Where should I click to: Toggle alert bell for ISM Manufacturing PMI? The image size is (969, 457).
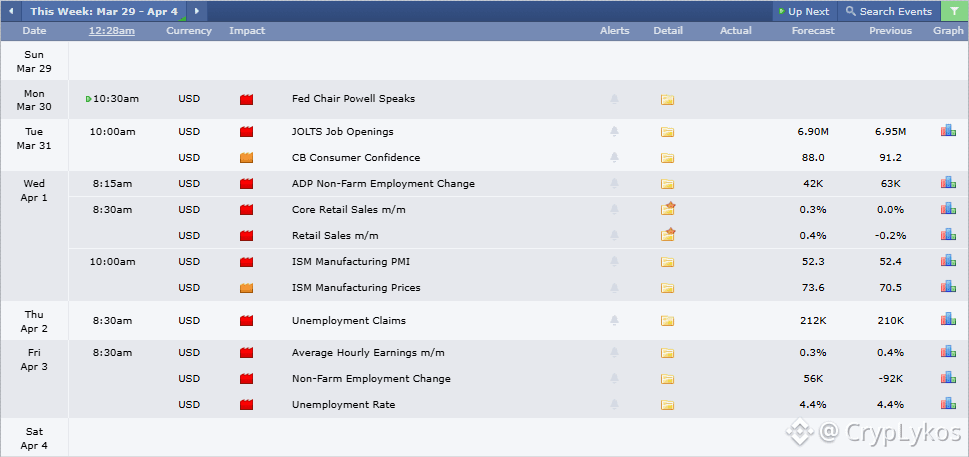tap(614, 261)
